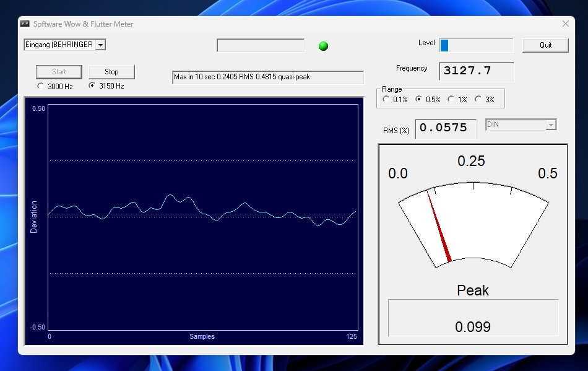Click the 0.0 label on gauge
Image resolution: width=588 pixels, height=371 pixels.
click(398, 173)
